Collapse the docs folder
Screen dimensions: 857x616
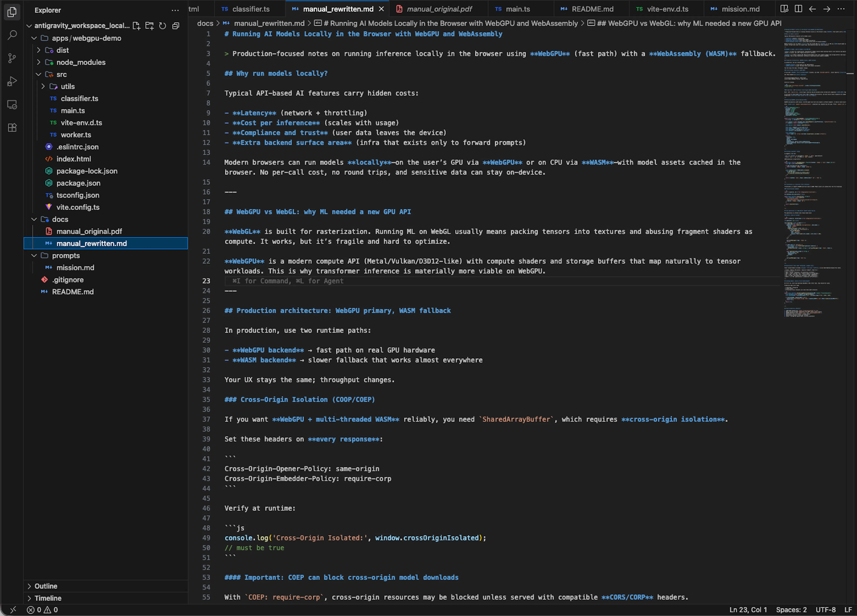pyautogui.click(x=60, y=219)
